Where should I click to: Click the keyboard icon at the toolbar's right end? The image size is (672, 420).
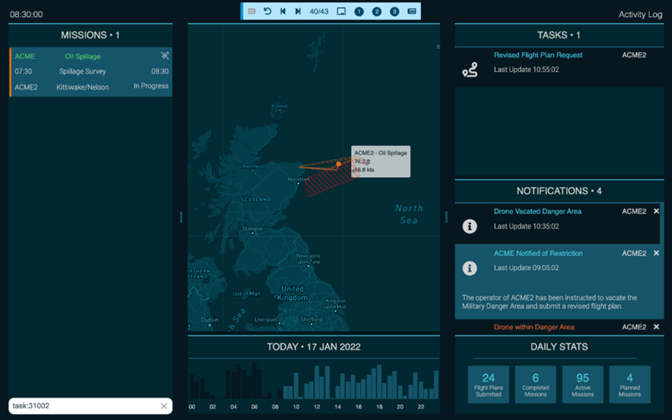click(x=412, y=11)
